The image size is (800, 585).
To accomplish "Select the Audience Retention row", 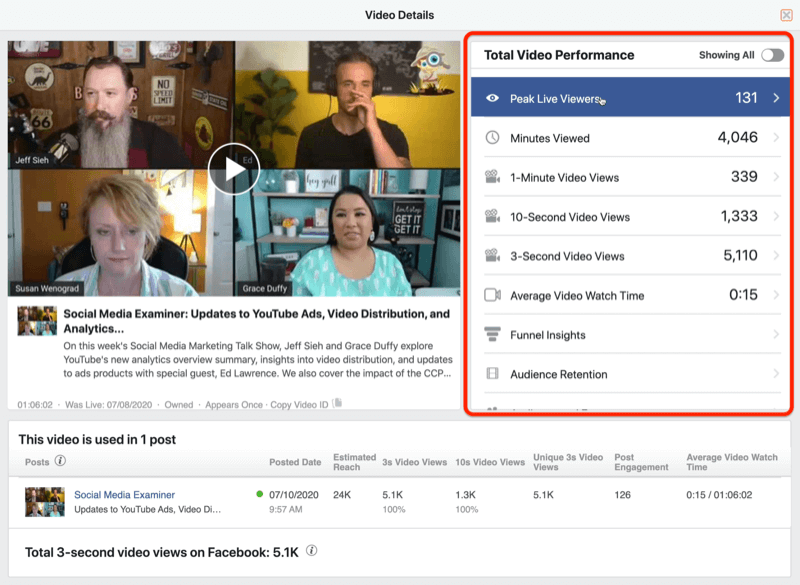I will coord(632,373).
